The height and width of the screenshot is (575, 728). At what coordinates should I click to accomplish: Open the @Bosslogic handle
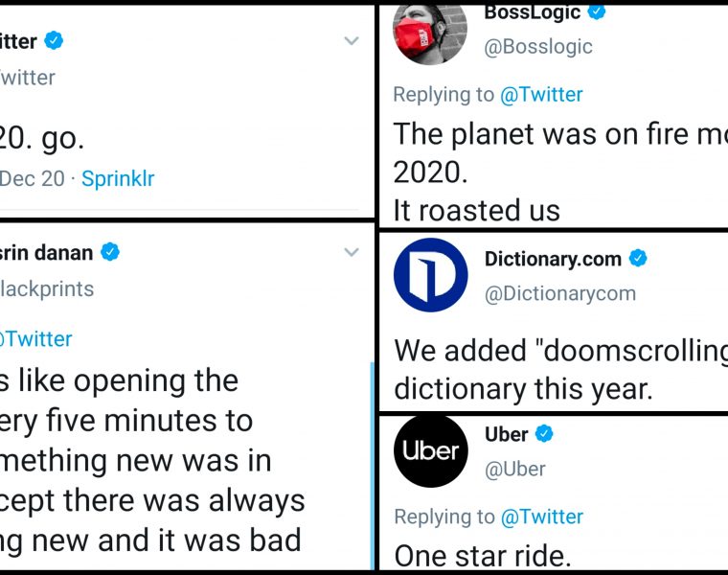(x=538, y=47)
